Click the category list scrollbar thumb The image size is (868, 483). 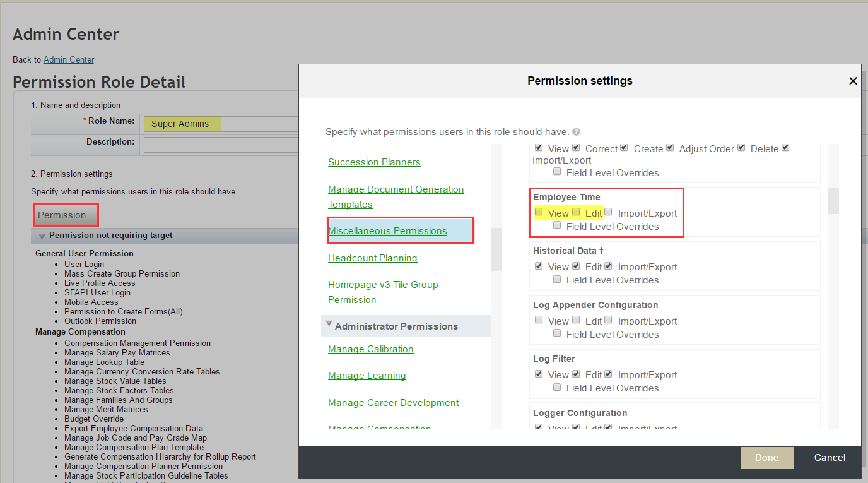pos(496,249)
